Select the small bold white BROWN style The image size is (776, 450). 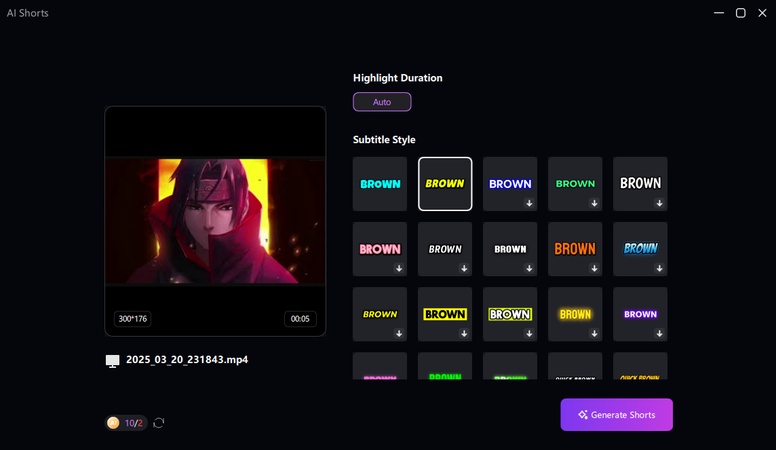coord(510,249)
